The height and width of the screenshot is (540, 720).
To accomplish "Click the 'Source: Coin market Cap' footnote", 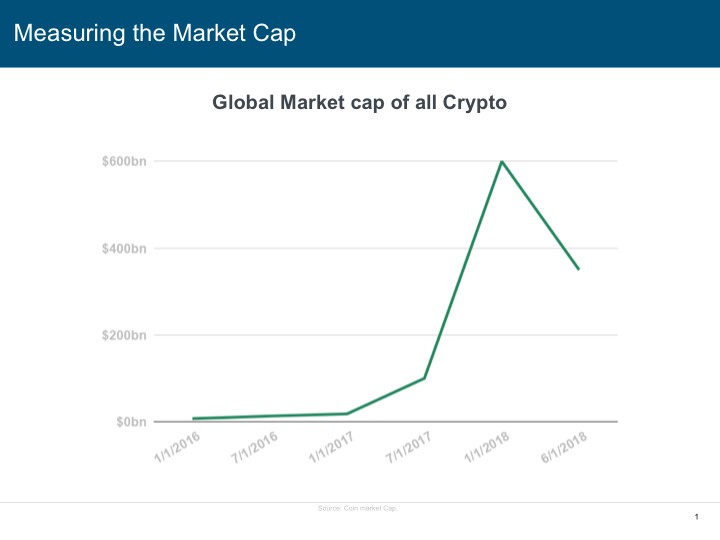I will (x=357, y=509).
